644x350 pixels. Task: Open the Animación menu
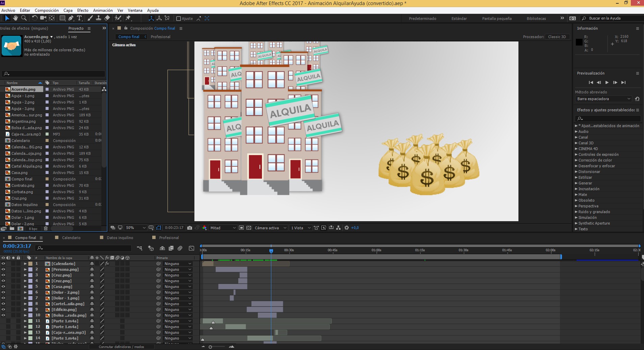point(103,10)
